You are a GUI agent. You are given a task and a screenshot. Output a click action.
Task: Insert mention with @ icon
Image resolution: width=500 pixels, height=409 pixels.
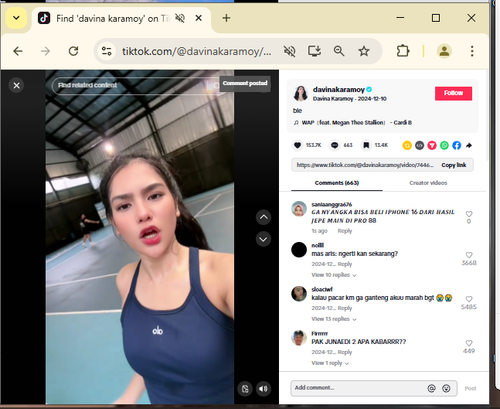coord(431,388)
